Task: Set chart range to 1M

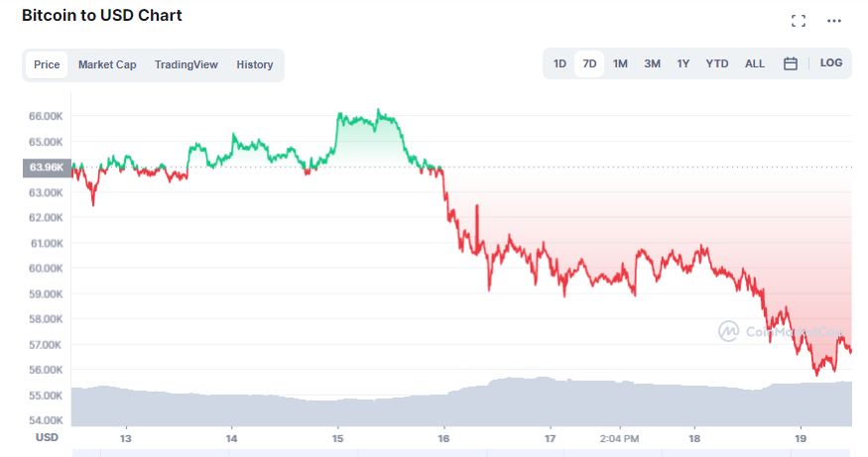Action: [x=620, y=63]
